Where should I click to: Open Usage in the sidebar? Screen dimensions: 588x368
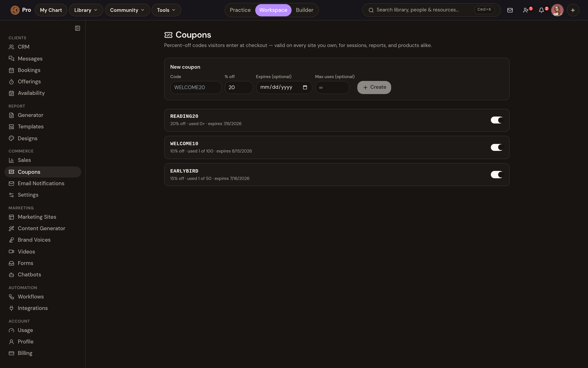(43, 330)
